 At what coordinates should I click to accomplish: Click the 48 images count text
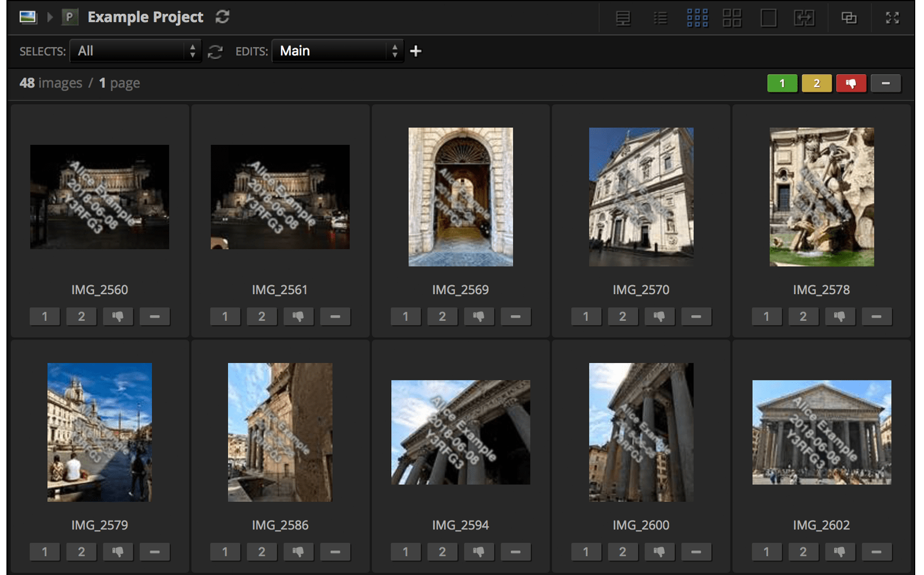[x=51, y=83]
